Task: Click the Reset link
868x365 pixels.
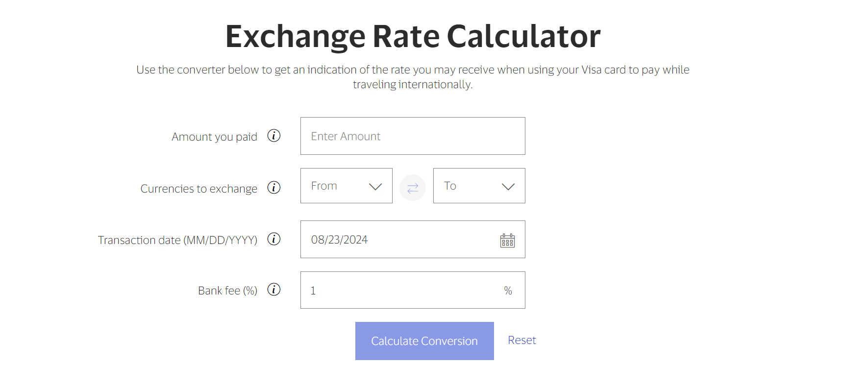Action: [x=521, y=340]
